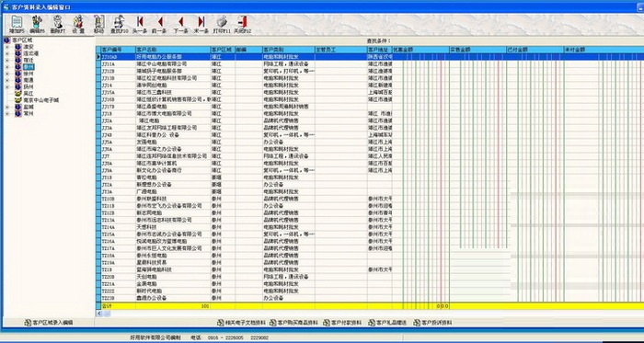Open the 客户付款资料 bottom link
Image resolution: width=644 pixels, height=343 pixels.
(342, 323)
